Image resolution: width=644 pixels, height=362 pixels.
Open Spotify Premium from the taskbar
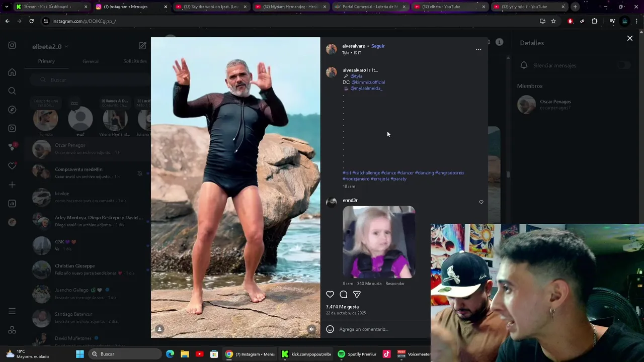coord(357,354)
